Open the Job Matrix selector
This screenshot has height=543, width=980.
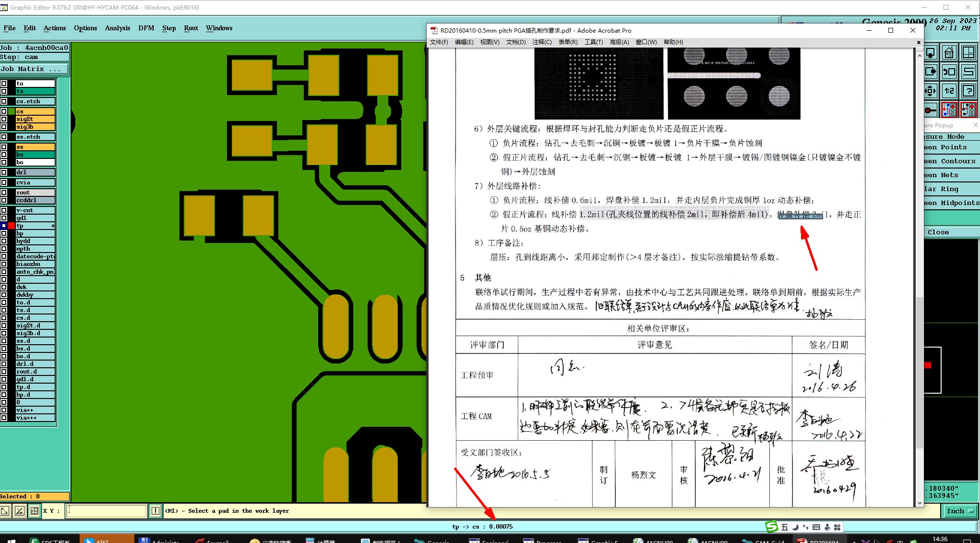click(x=34, y=69)
